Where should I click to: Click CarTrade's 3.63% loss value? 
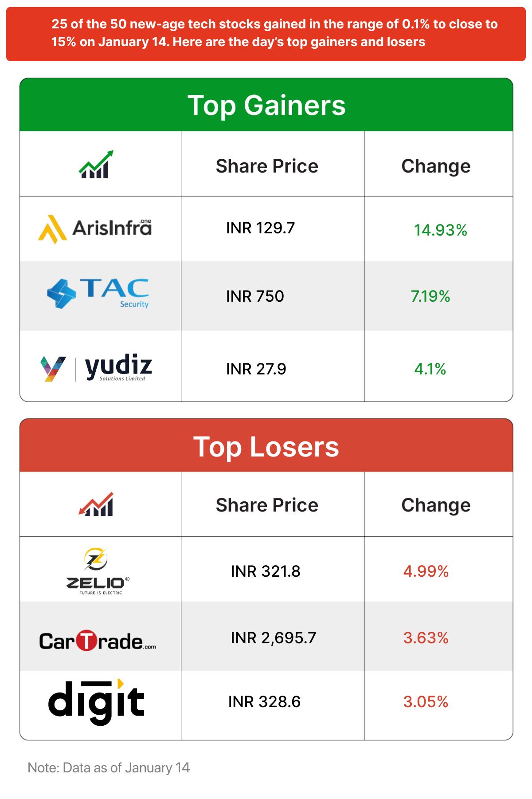[x=426, y=638]
